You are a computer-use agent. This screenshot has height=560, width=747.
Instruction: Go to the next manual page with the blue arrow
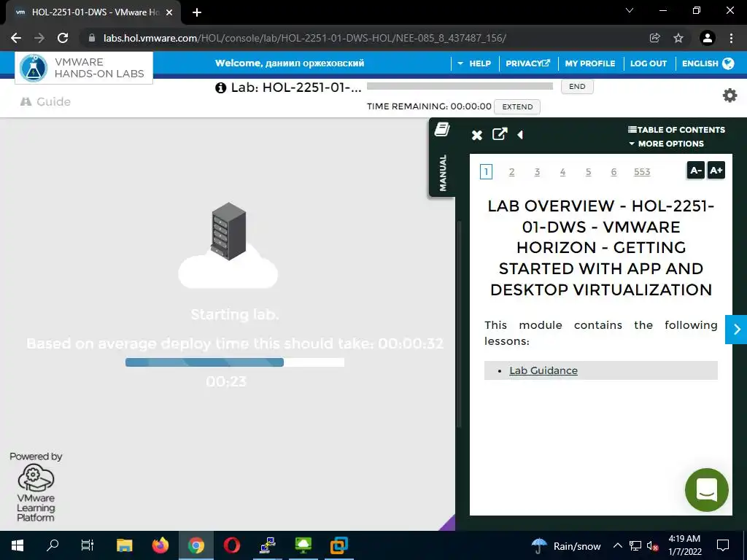737,329
